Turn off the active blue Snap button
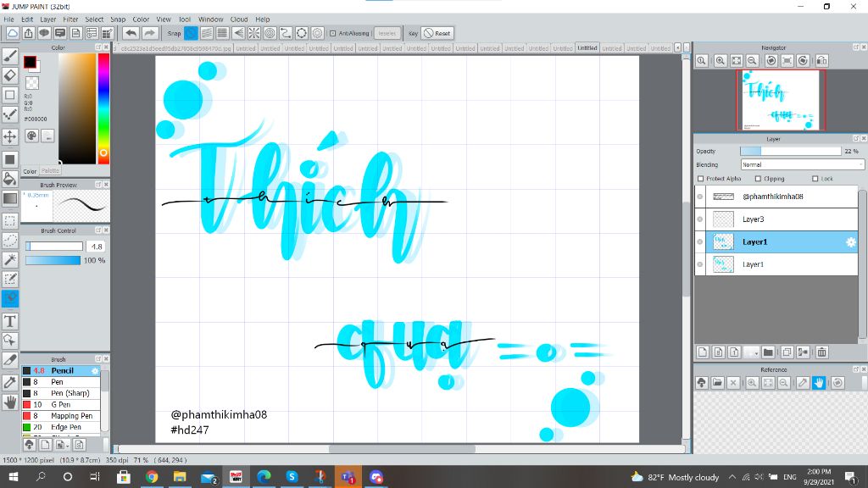Viewport: 868px width, 488px height. [191, 33]
